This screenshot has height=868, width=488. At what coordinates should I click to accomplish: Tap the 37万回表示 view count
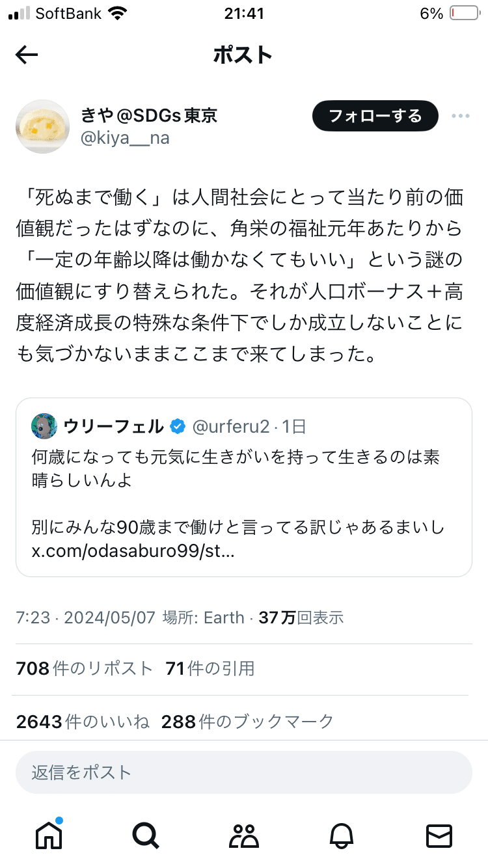click(301, 617)
